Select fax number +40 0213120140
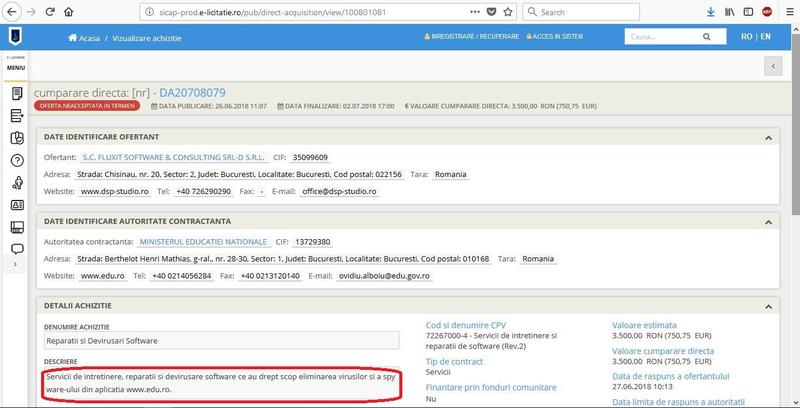The width and height of the screenshot is (800, 408). point(270,276)
